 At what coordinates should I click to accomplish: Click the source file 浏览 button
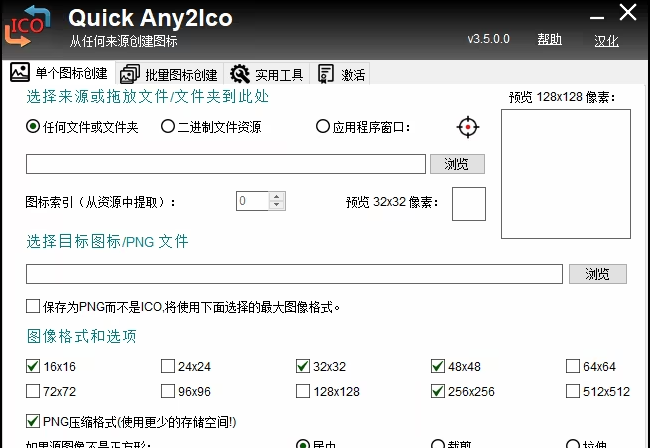(x=457, y=164)
